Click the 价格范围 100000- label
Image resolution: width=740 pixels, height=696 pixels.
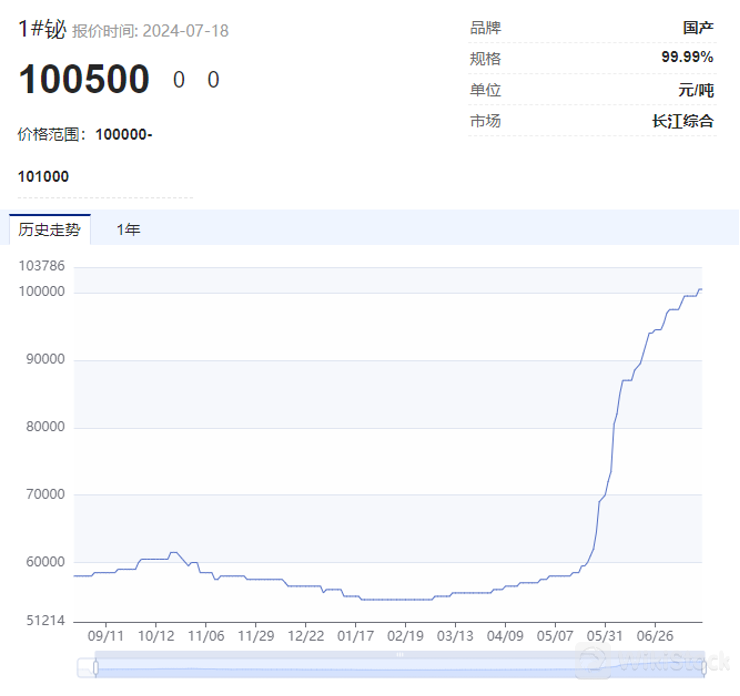coord(86,133)
